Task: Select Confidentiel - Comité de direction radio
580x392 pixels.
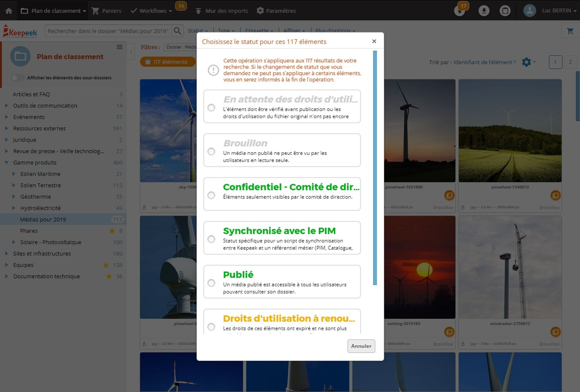Action: pos(211,195)
